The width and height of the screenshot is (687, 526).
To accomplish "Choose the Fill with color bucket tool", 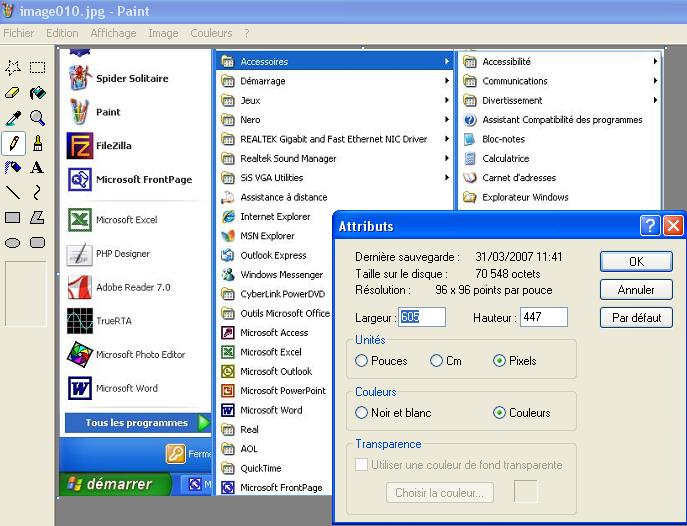I will (38, 93).
